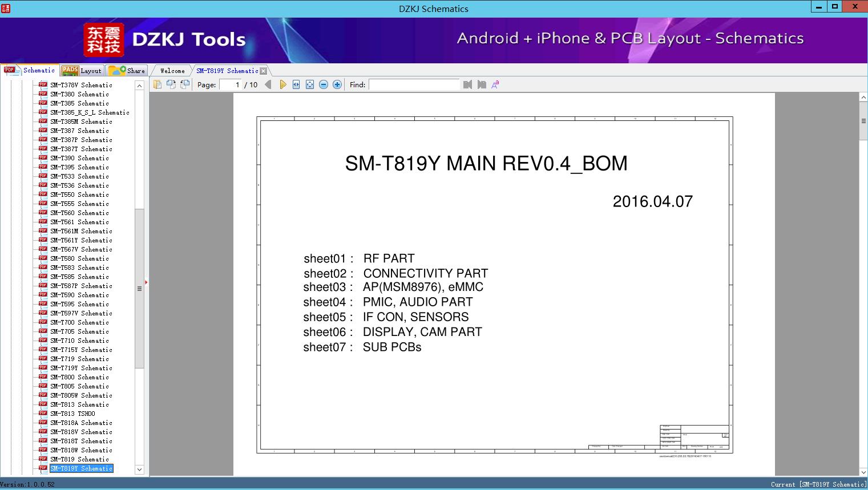Open SM-T813 TSHOO entry
The height and width of the screenshot is (490, 868).
pyautogui.click(x=72, y=414)
